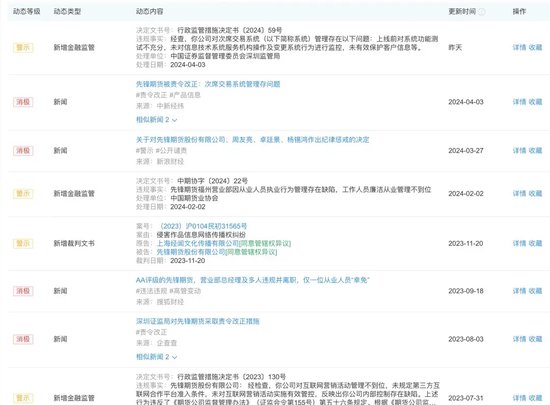Click 收藏 for the 2024-04-03 news row
The image size is (550, 405).
pyautogui.click(x=535, y=102)
